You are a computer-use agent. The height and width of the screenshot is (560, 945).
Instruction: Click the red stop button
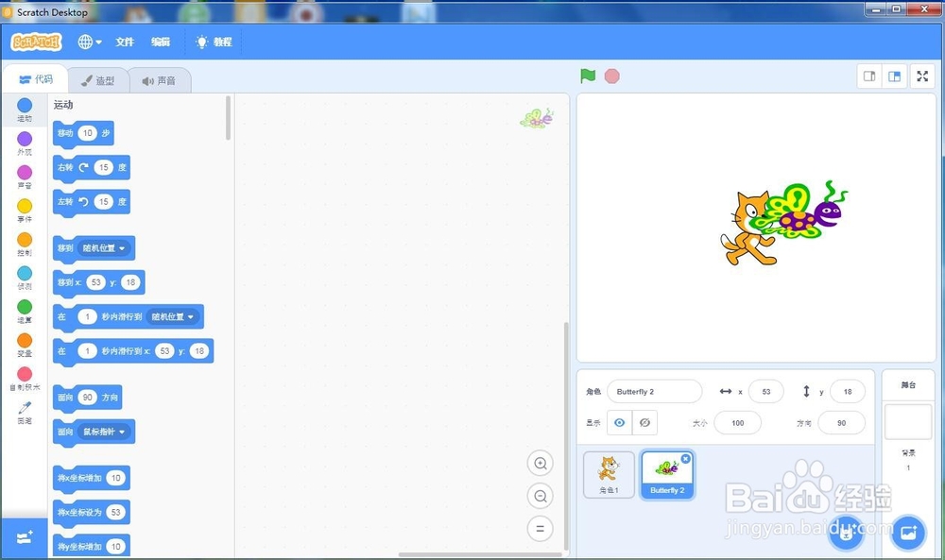(611, 76)
